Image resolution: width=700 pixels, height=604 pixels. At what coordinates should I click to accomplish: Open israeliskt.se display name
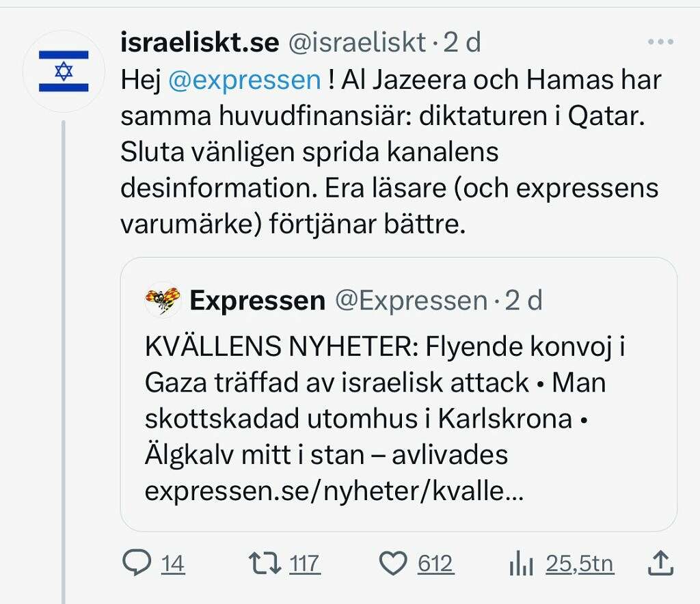tap(200, 42)
